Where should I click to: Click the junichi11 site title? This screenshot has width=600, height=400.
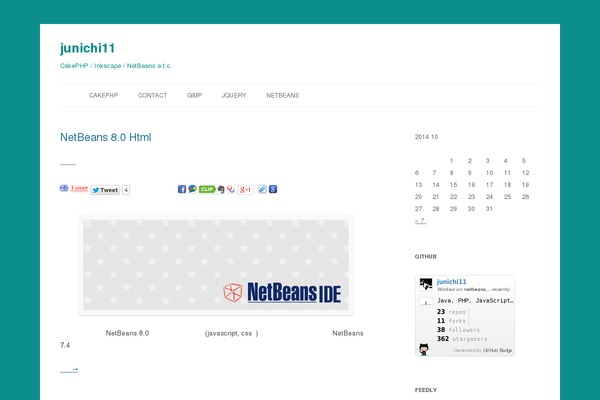click(87, 48)
